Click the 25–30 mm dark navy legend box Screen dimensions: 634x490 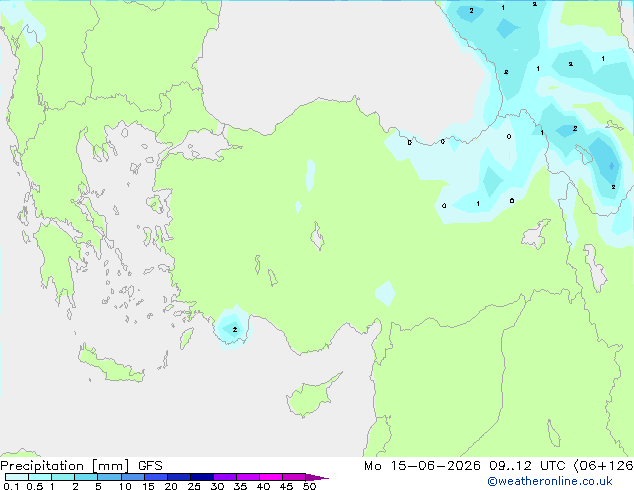[x=202, y=477]
